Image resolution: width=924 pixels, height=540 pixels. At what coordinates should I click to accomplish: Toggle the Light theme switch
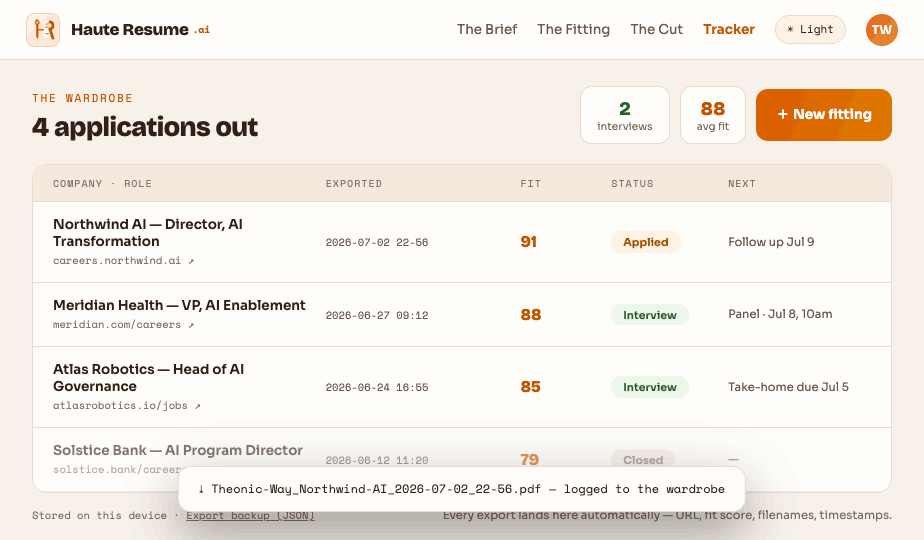pos(810,29)
